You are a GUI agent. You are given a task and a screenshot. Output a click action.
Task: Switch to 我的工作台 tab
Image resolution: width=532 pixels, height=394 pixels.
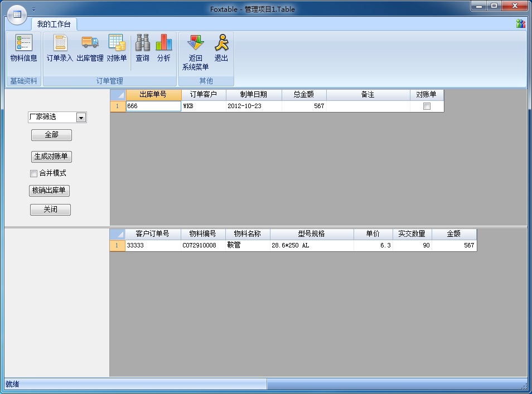point(54,24)
